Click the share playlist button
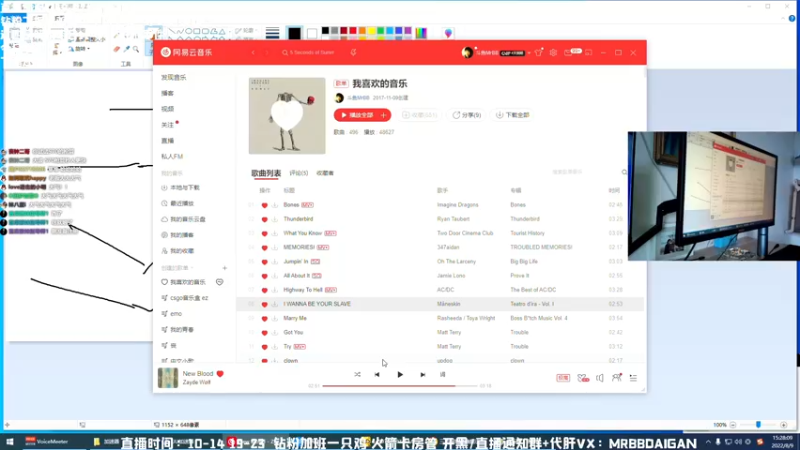 coord(467,115)
